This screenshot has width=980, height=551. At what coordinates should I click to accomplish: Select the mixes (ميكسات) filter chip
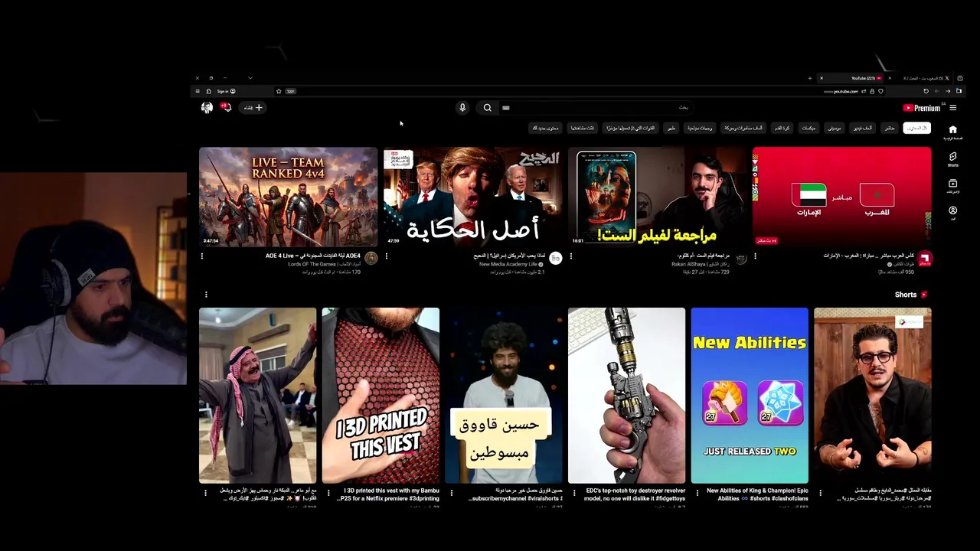pos(808,128)
